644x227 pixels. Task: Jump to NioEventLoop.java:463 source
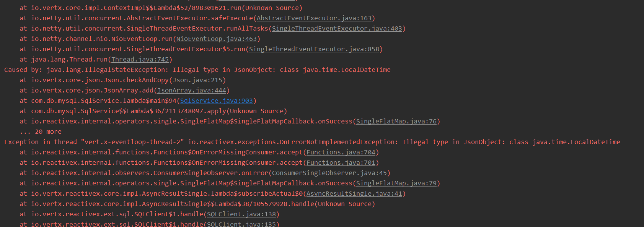(216, 39)
